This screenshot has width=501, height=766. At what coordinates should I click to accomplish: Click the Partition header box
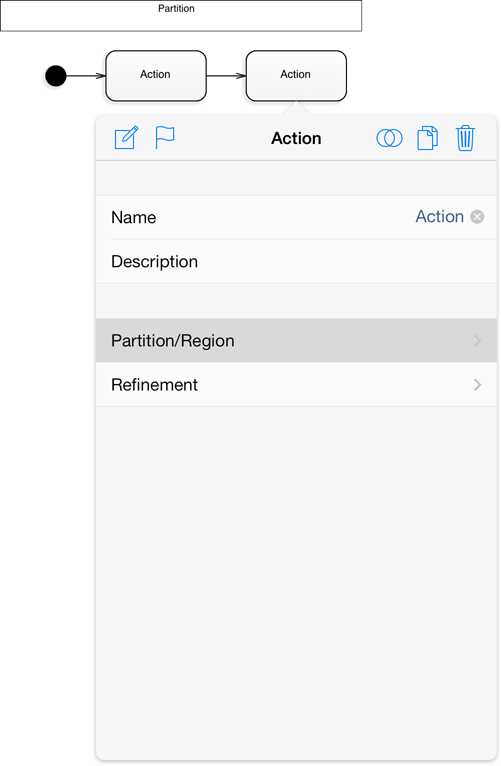pyautogui.click(x=181, y=16)
